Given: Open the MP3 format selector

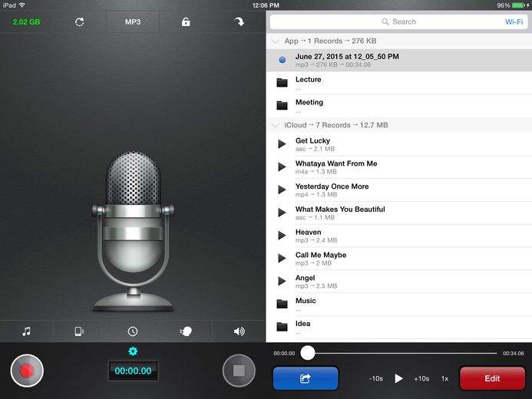Looking at the screenshot, I should pos(133,22).
